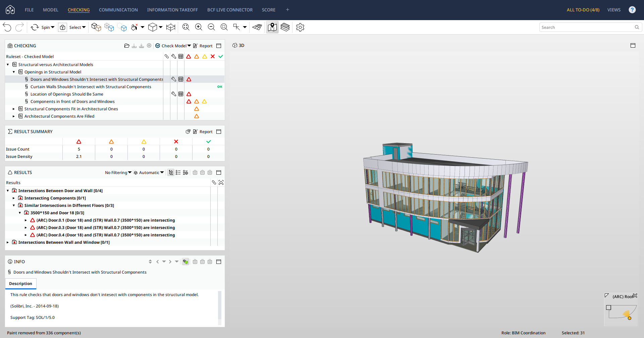This screenshot has height=338, width=644.
Task: Switch to the INFORMATION TAKEOFF menu
Action: pos(172,10)
